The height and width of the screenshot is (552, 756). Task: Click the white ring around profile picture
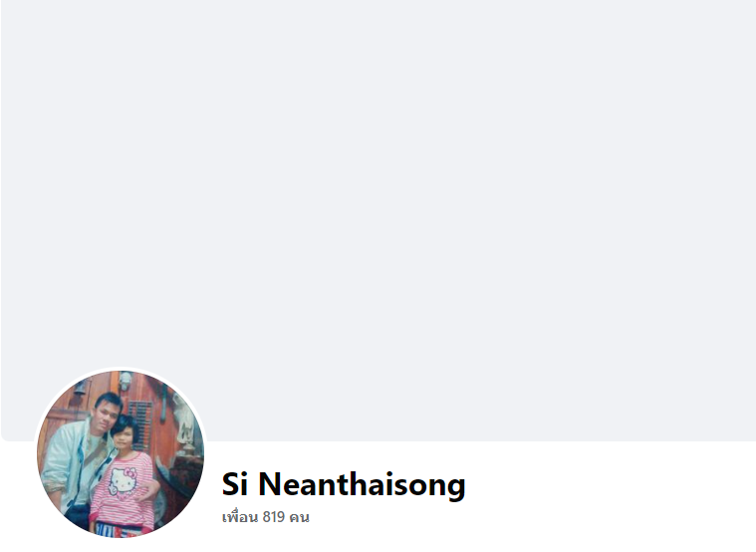pyautogui.click(x=121, y=369)
